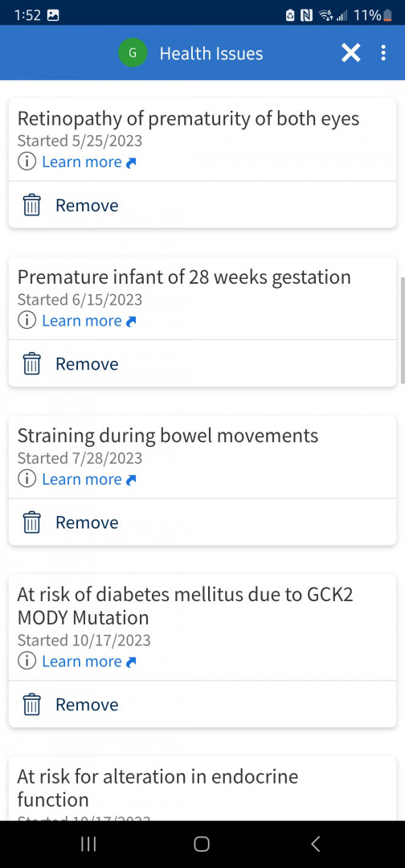Tap trash icon for Straining during bowel movements
The height and width of the screenshot is (868, 405).
[x=32, y=522]
